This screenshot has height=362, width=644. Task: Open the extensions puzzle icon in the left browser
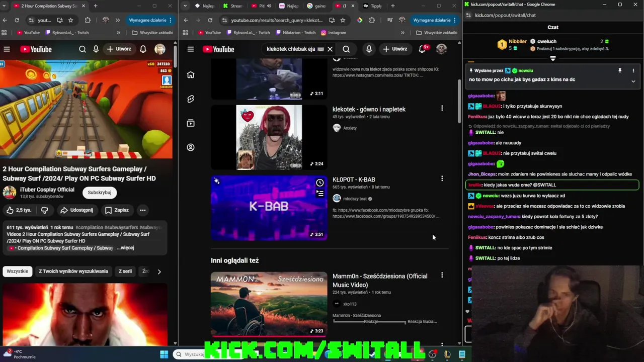pyautogui.click(x=88, y=20)
